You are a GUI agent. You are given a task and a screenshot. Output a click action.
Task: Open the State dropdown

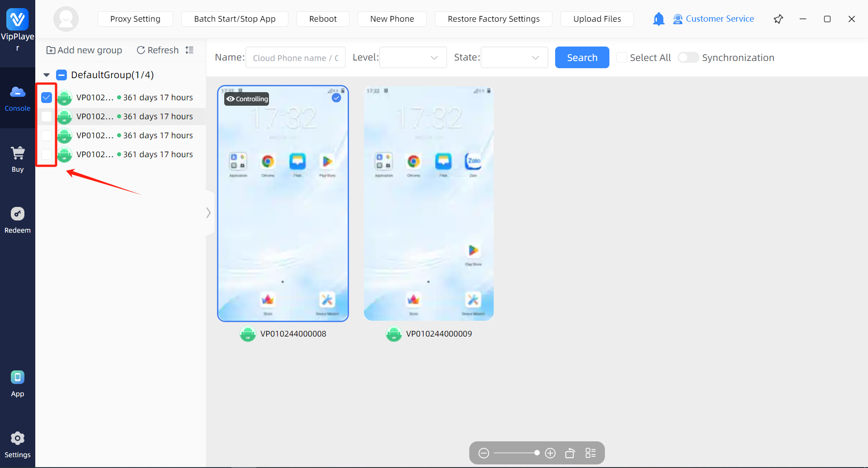(514, 58)
